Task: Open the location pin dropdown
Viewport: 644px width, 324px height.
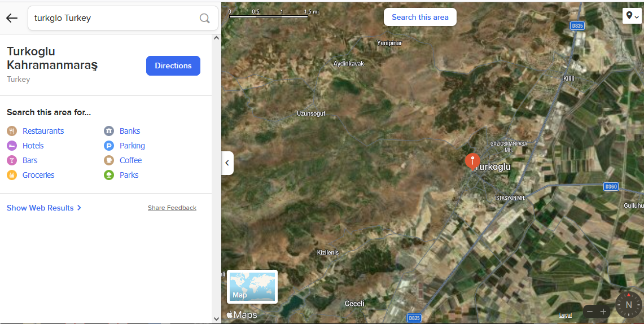Action: pos(632,16)
